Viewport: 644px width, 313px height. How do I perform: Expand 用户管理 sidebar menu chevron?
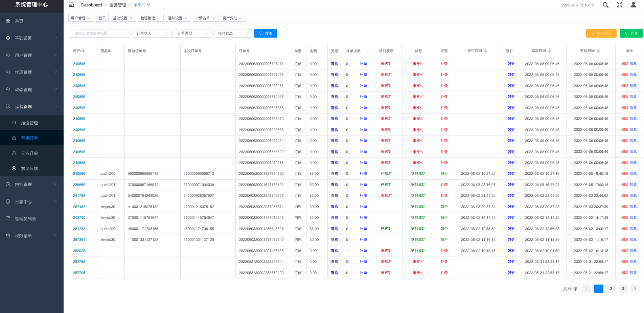click(x=56, y=55)
